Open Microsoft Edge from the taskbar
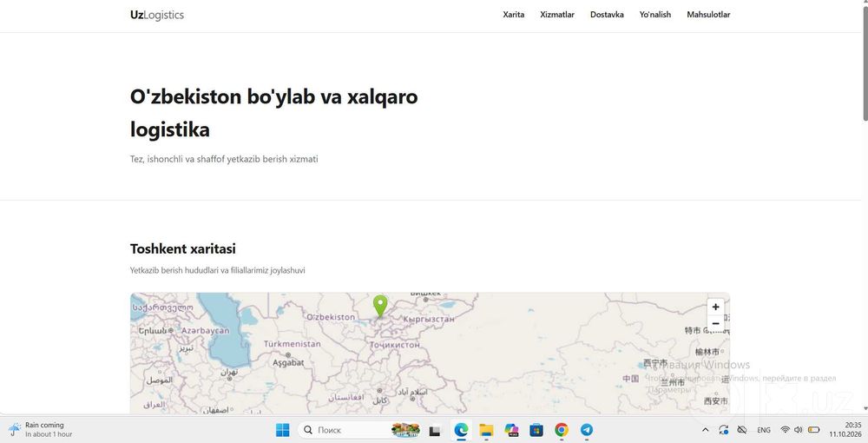The height and width of the screenshot is (443, 868). [x=461, y=430]
